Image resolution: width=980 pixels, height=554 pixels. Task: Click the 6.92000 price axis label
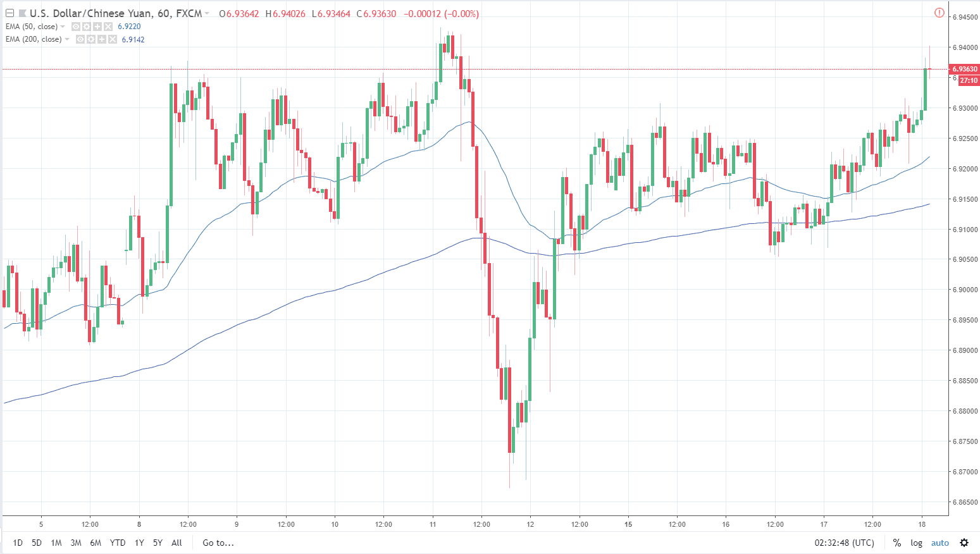pos(965,169)
